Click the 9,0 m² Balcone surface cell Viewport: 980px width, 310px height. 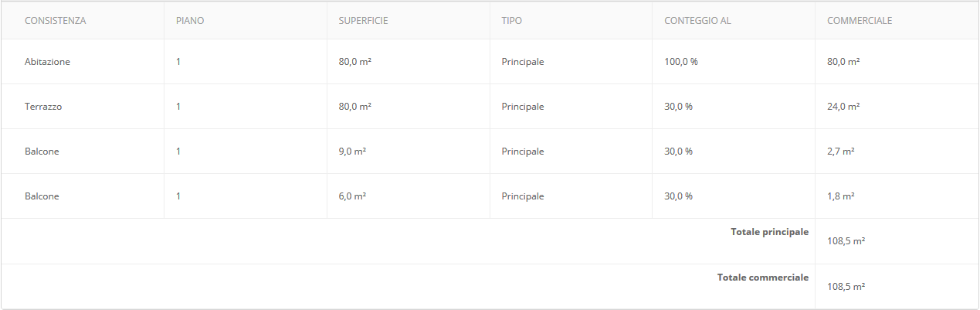point(352,152)
